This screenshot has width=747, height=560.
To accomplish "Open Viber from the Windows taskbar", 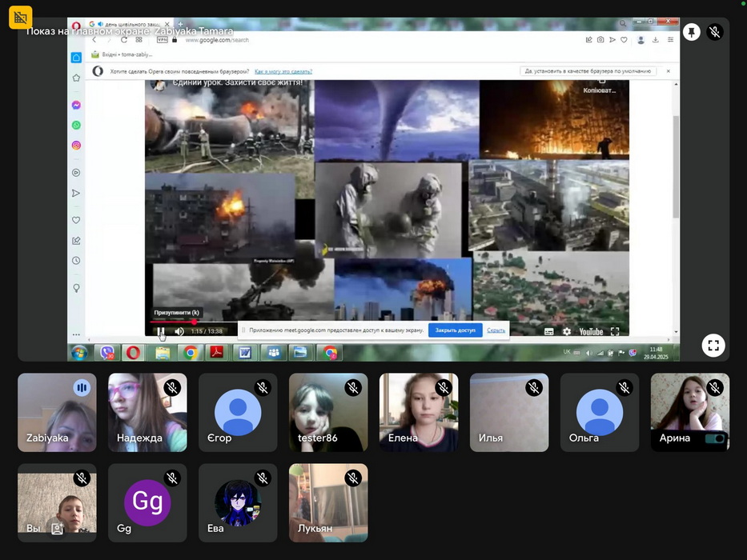I will (x=106, y=353).
